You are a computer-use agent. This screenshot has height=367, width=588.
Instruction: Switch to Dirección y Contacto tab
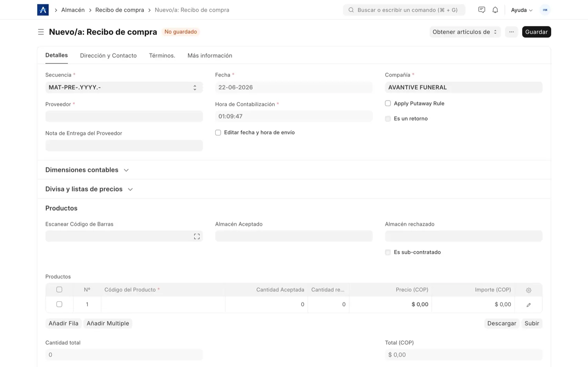108,56
